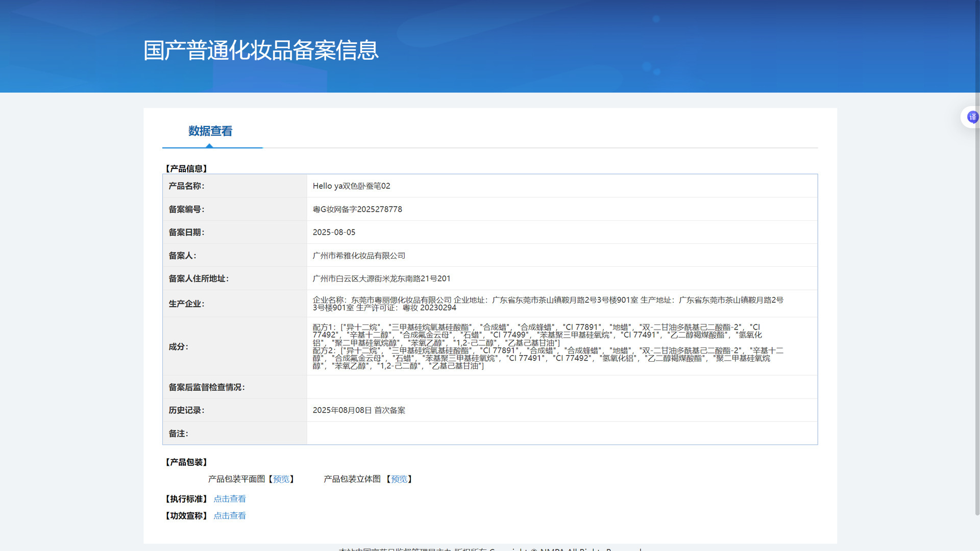
Task: Click the 产品名称 row label
Action: click(186, 186)
